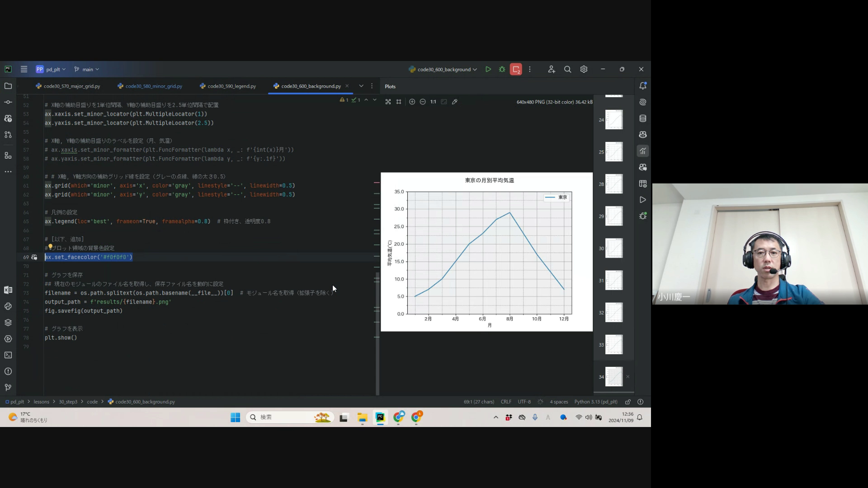
Task: Toggle read-only lock in status bar
Action: pos(627,402)
